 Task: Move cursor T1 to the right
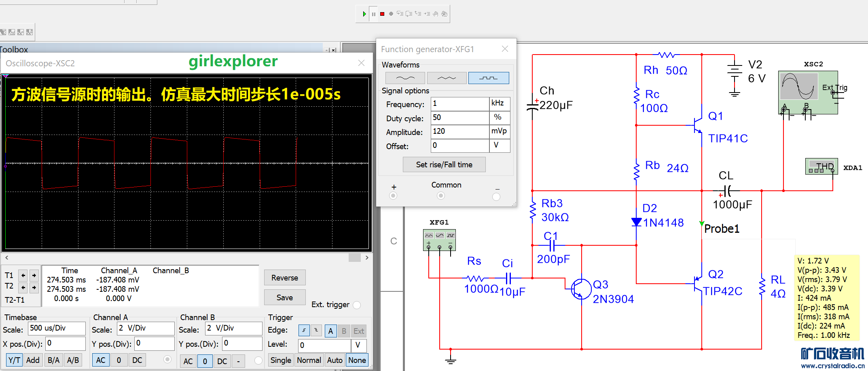34,276
